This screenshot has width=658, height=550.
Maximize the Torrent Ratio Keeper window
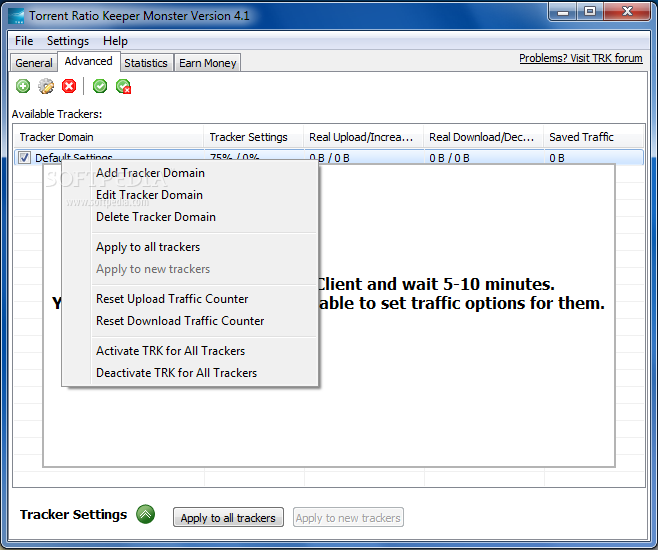590,12
